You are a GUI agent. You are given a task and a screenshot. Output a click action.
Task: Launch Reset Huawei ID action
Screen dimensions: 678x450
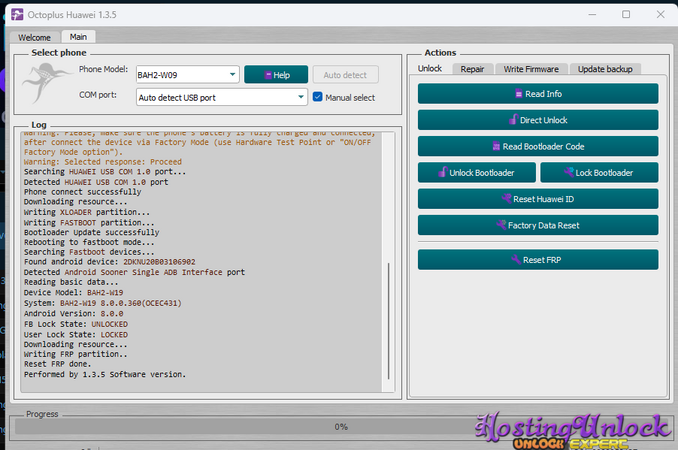click(x=538, y=199)
